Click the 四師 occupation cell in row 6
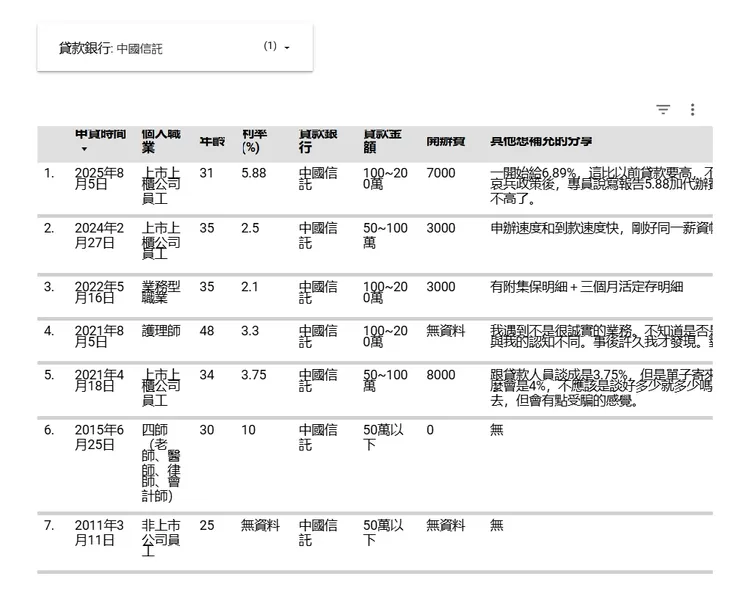 click(x=161, y=463)
